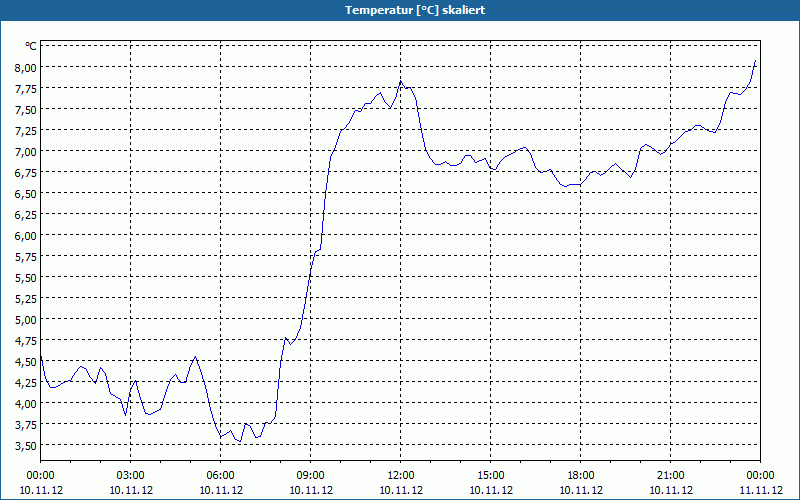Click the 'Temperatur [°C] skaliert' title bar
Screen dimensions: 800x500
[x=400, y=10]
